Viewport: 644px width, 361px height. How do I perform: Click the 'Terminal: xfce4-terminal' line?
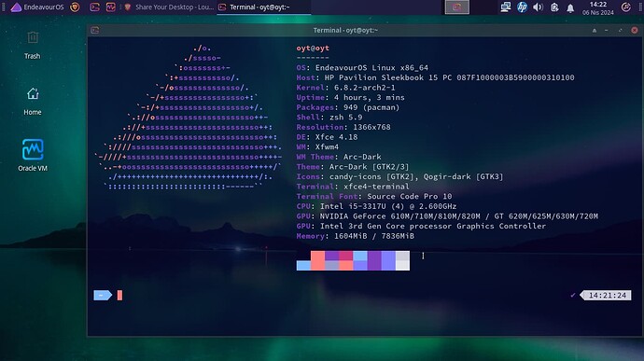(353, 186)
